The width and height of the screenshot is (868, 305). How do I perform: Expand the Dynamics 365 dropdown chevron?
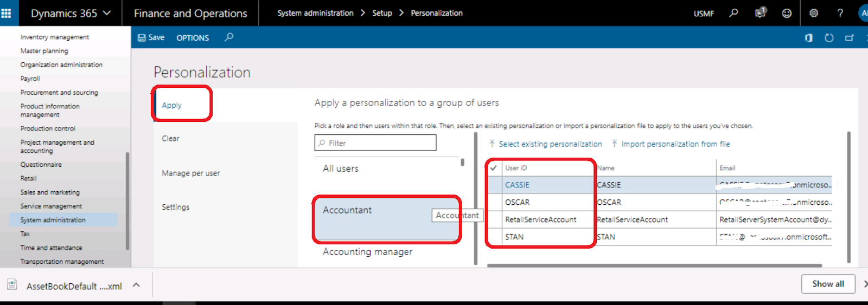(x=107, y=13)
